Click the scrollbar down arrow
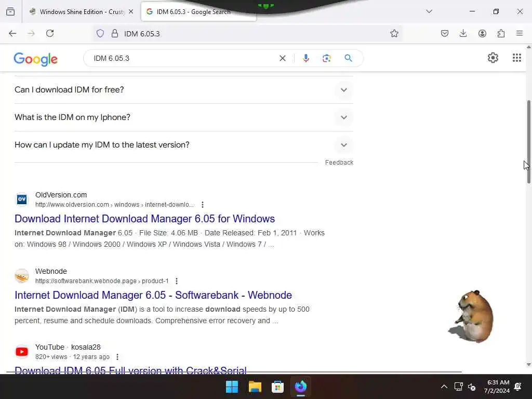Image resolution: width=532 pixels, height=399 pixels. tap(528, 364)
